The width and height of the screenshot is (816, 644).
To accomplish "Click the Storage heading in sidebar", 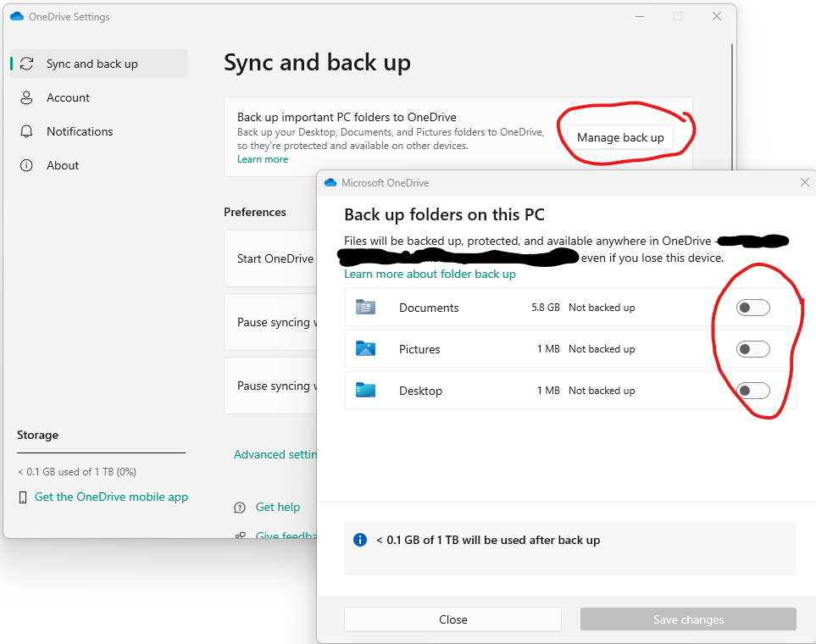I will 37,435.
